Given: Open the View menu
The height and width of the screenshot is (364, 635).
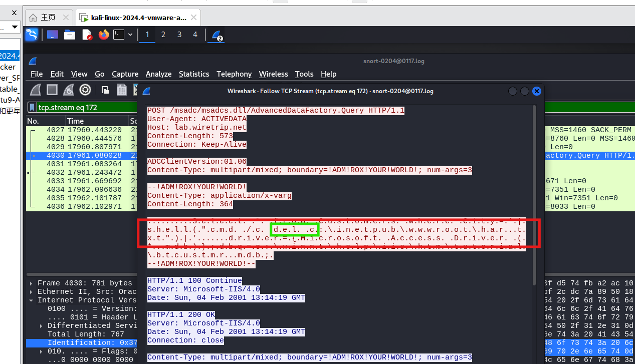Looking at the screenshot, I should pos(79,74).
